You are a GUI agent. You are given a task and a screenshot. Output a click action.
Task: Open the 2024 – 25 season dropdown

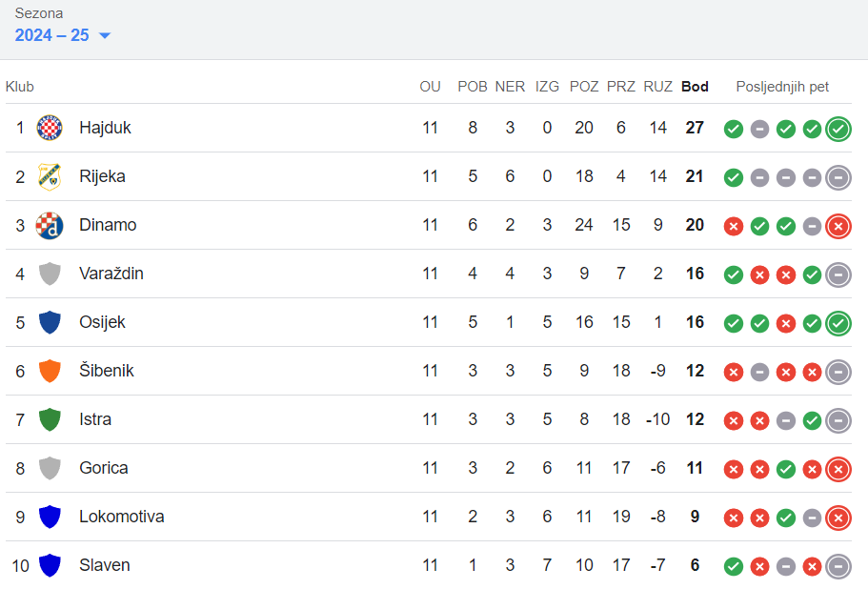click(x=64, y=35)
